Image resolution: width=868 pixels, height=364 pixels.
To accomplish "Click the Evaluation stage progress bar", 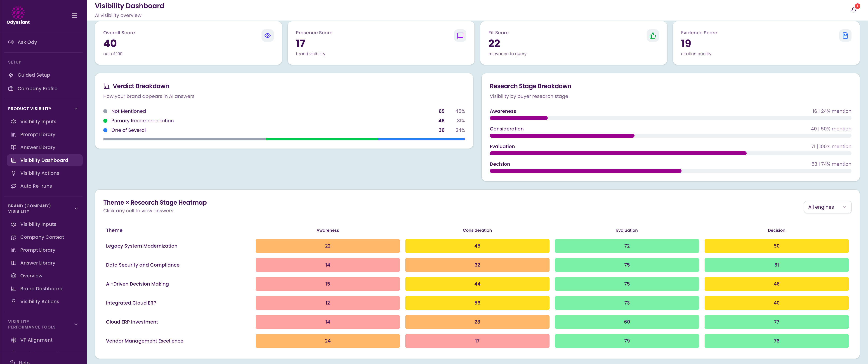I will tap(670, 153).
